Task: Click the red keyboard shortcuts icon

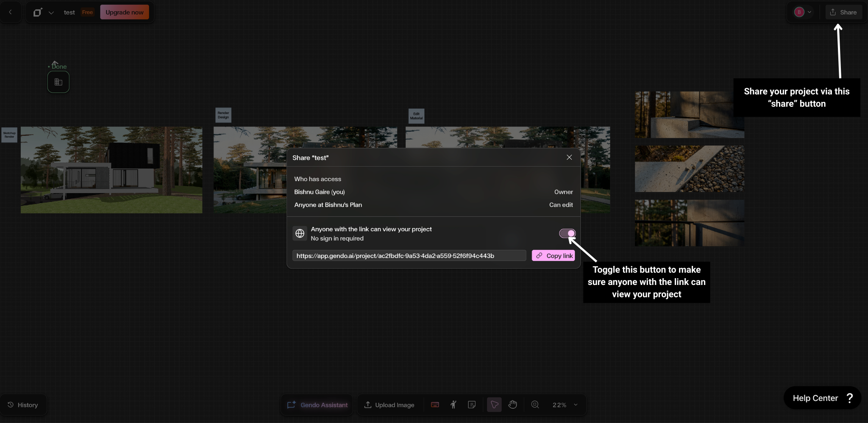Action: (x=435, y=405)
